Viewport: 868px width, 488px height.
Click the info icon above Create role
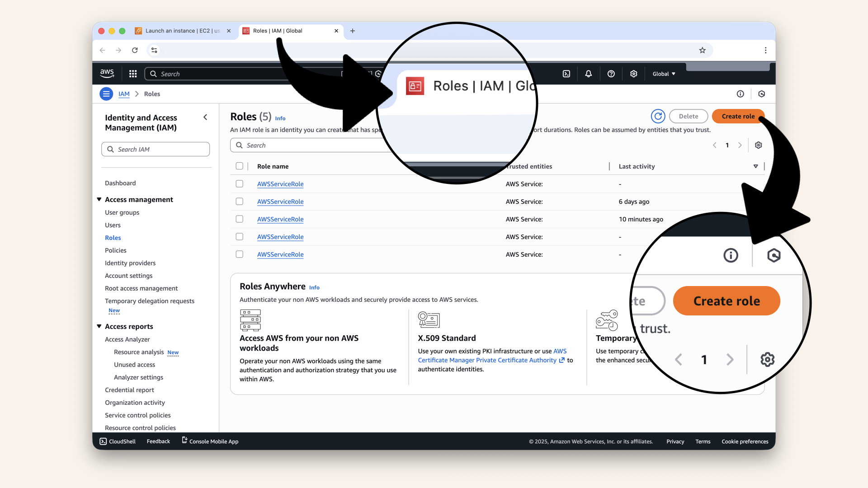741,94
